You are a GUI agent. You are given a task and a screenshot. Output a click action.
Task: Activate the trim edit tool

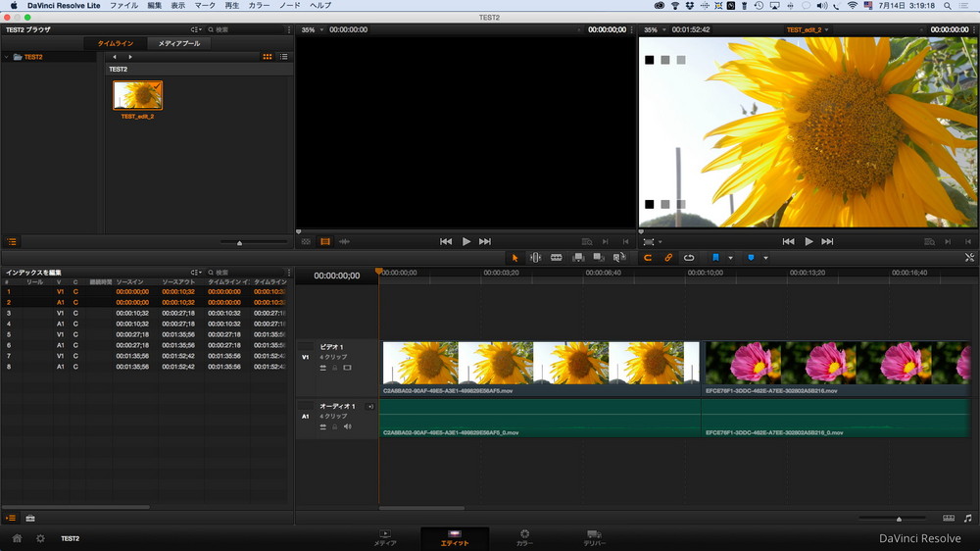(x=536, y=258)
